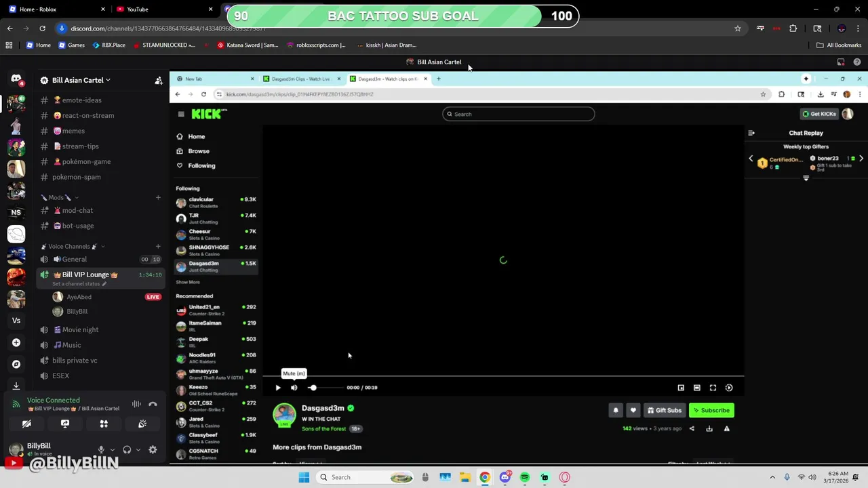Viewport: 868px width, 488px height.
Task: Open the react-on-stream channel
Action: [100, 115]
